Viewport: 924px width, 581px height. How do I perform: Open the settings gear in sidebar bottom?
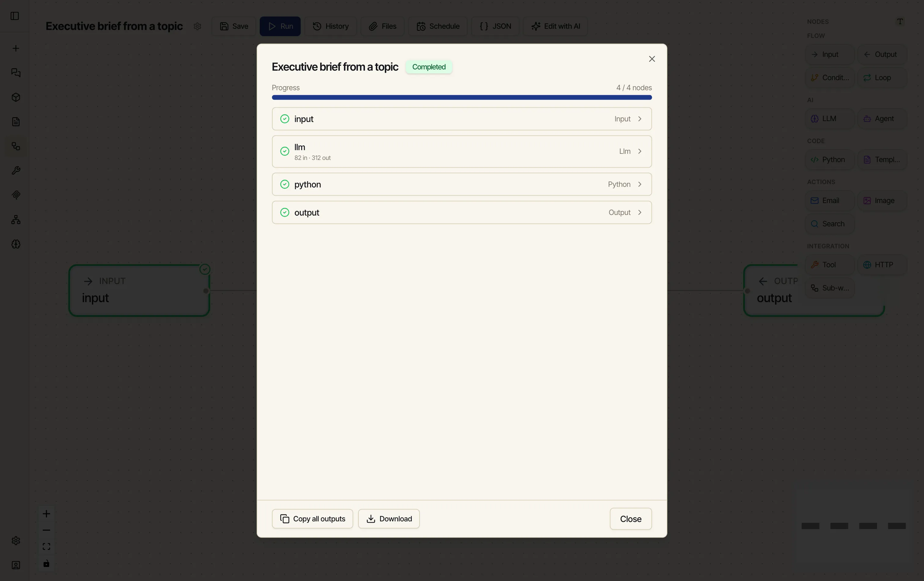(16, 541)
